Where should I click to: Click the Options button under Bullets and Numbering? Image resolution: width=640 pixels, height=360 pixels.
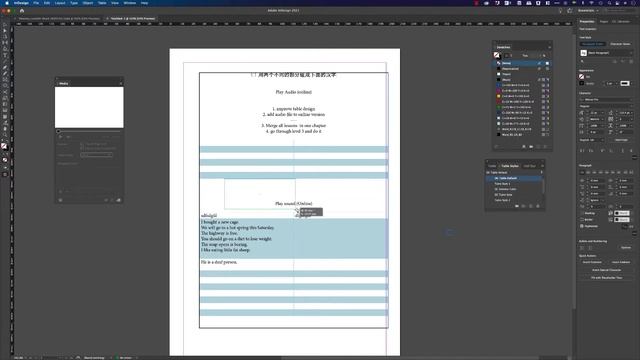(626, 248)
